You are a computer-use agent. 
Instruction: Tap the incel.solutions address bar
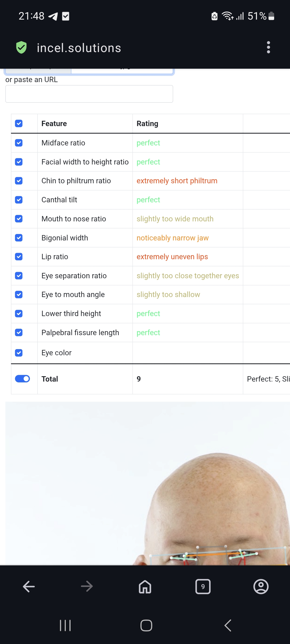tap(79, 48)
